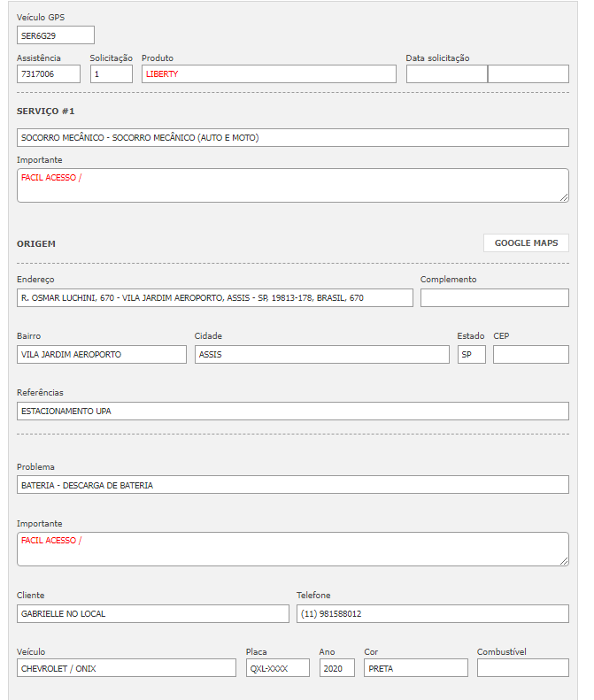Open the Google Maps button

(526, 243)
